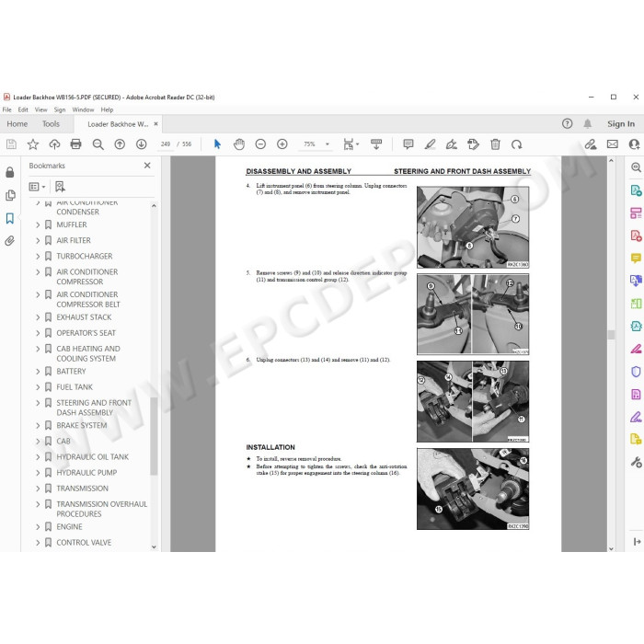Expand the MUFFLER bookmark
644x644 pixels.
[x=38, y=225]
